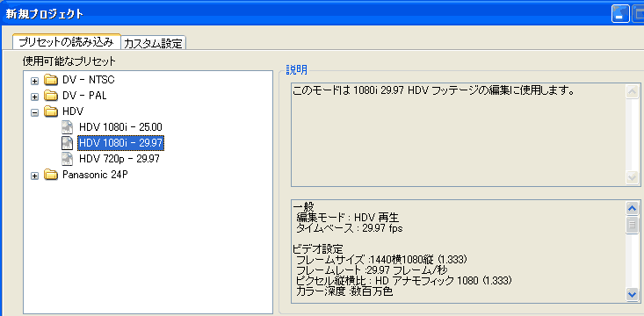Click the HDV 1080i - 25.00 preset file icon
The width and height of the screenshot is (644, 316).
pos(67,127)
